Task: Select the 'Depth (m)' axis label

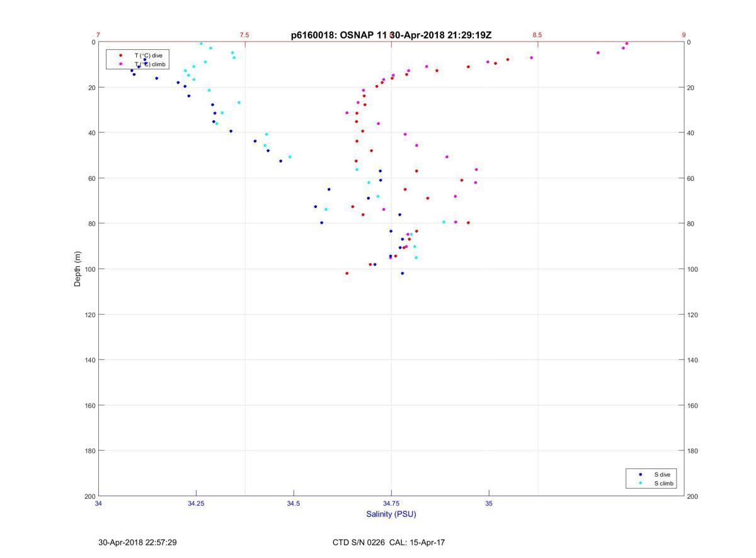Action: coord(78,269)
